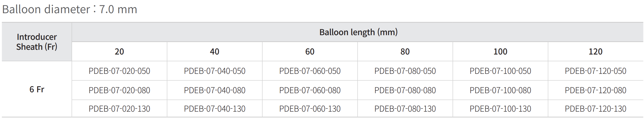Click the Balloon length (mm) header
Image resolution: width=644 pixels, height=126 pixels.
coord(358,32)
